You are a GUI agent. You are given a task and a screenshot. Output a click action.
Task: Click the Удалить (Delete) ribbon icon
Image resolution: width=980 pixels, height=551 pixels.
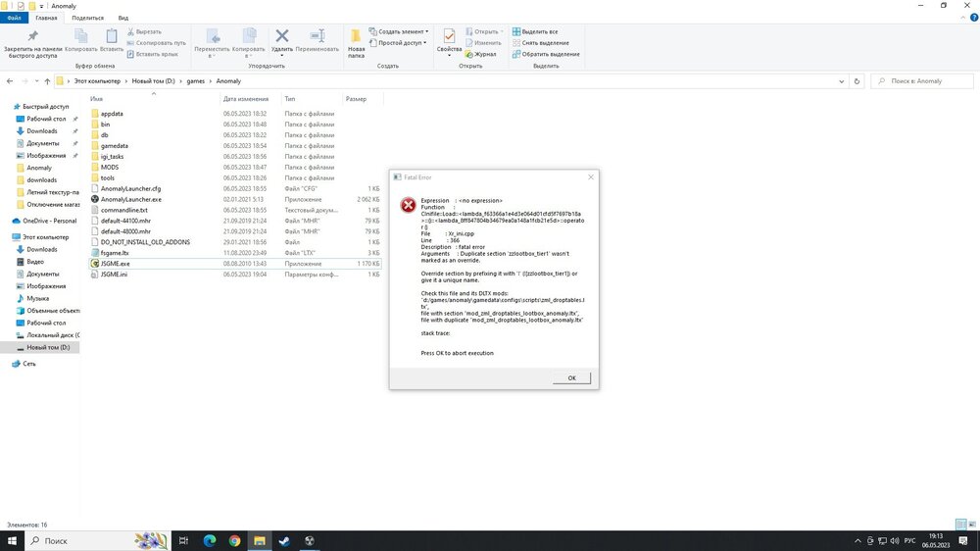coord(282,40)
